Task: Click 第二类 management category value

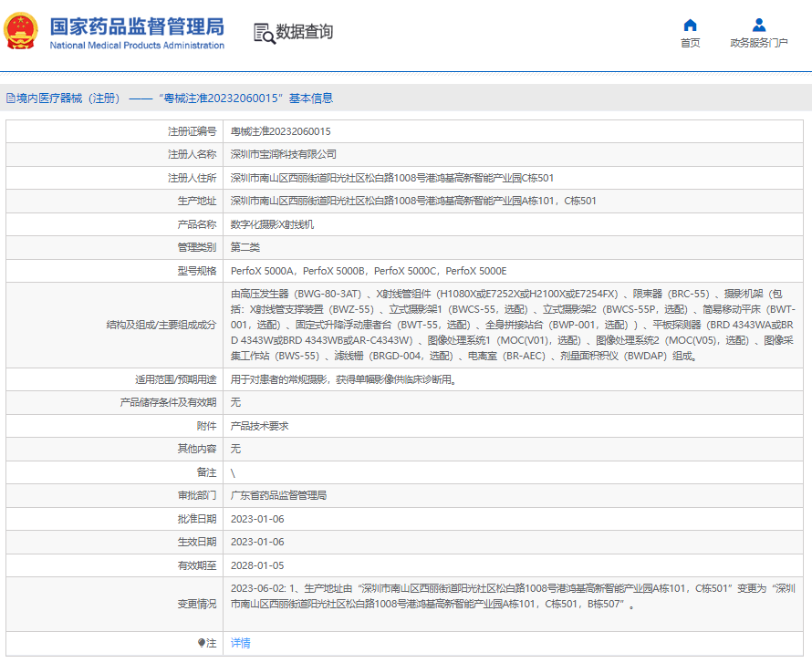Action: tap(245, 247)
